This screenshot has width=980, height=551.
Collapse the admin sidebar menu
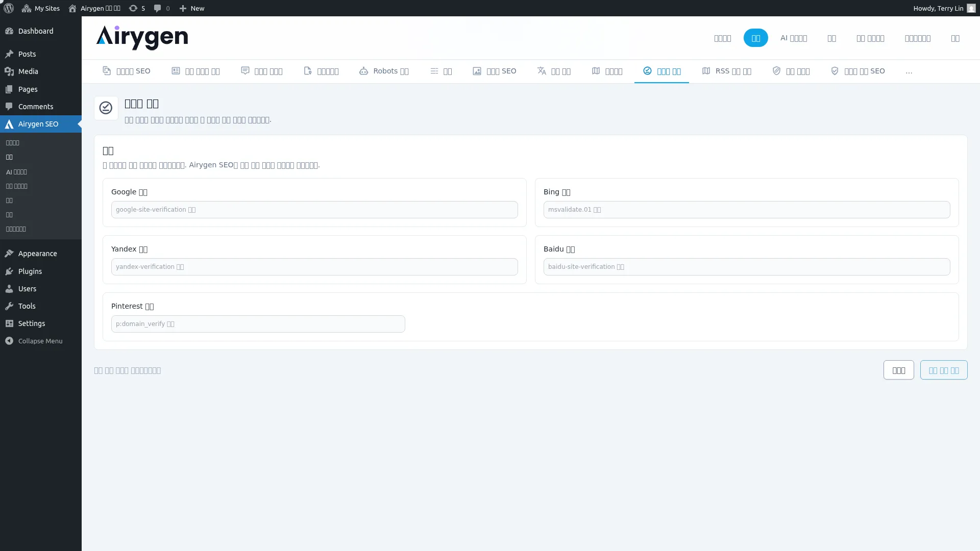[41, 341]
